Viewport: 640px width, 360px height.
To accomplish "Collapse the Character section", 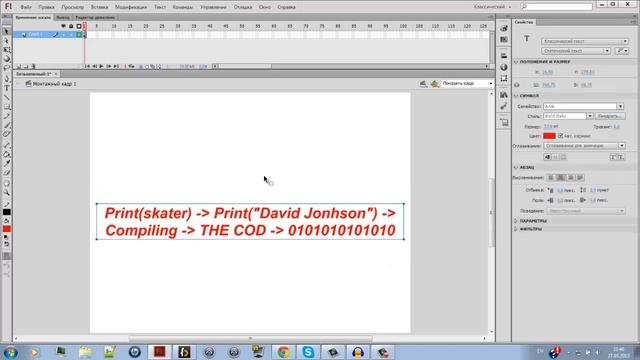I will pos(516,96).
